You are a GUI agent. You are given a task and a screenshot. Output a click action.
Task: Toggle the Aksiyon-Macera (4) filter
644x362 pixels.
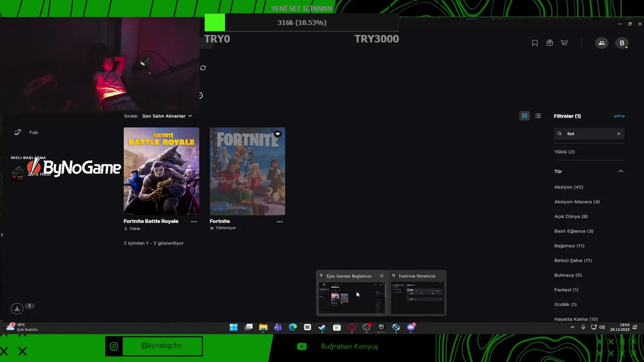(x=577, y=202)
